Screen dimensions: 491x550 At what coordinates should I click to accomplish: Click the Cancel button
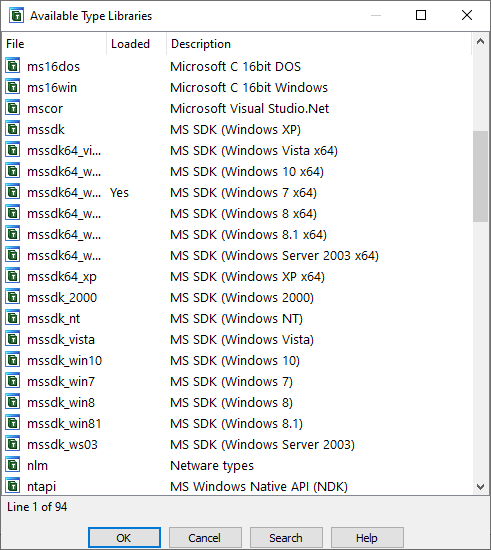coord(205,537)
